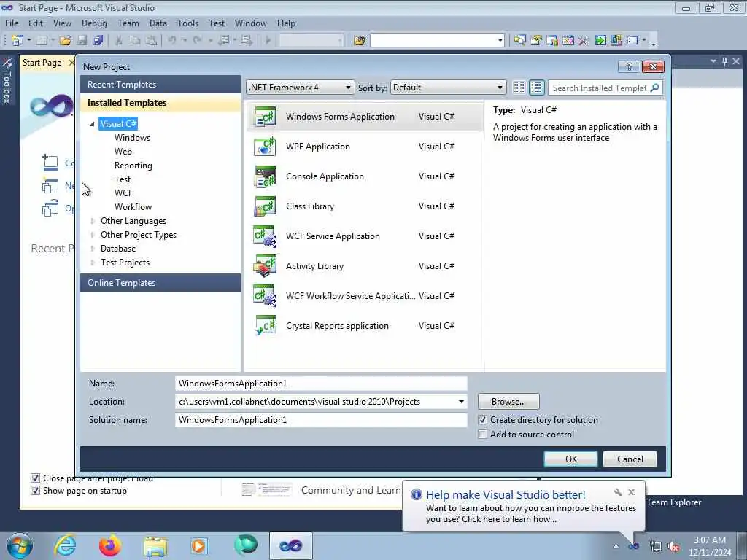Select the Class Library template icon
The width and height of the screenshot is (747, 560).
coord(265,206)
